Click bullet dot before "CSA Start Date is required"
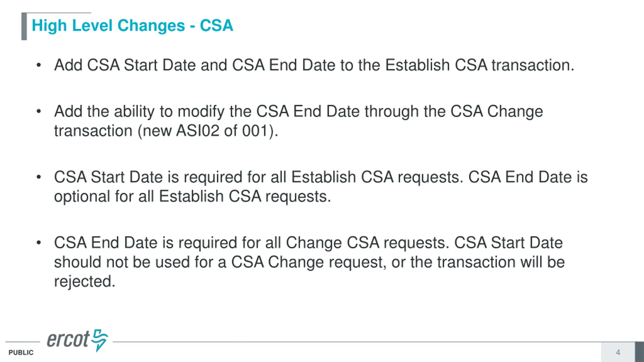This screenshot has height=362, width=644. coord(38,177)
